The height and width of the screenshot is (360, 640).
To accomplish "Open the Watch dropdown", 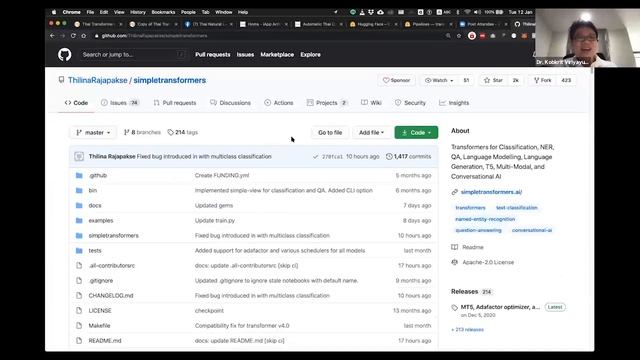I will point(439,80).
